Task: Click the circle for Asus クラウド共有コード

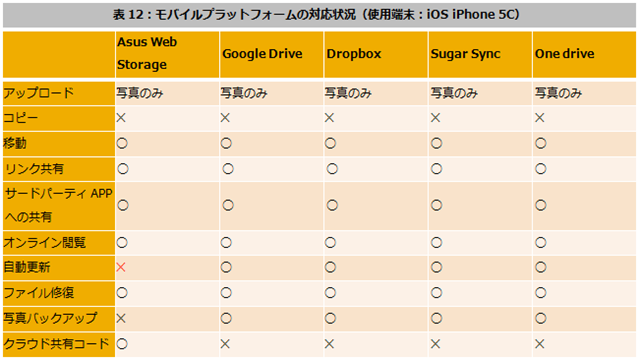Action: click(122, 344)
